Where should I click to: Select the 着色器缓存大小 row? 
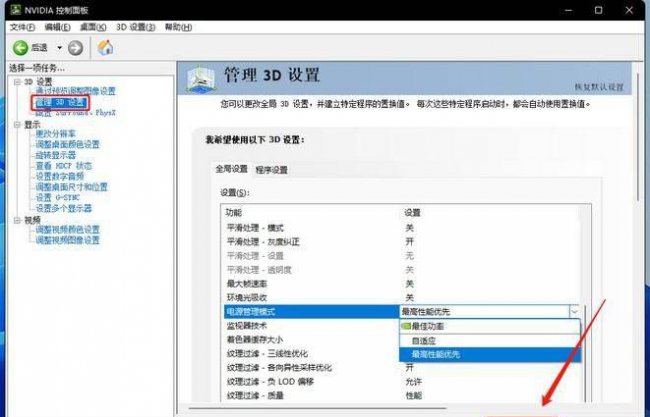(311, 340)
